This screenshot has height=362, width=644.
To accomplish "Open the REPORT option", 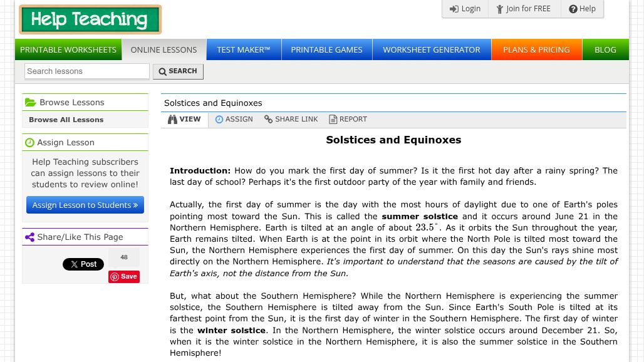I will [x=348, y=120].
